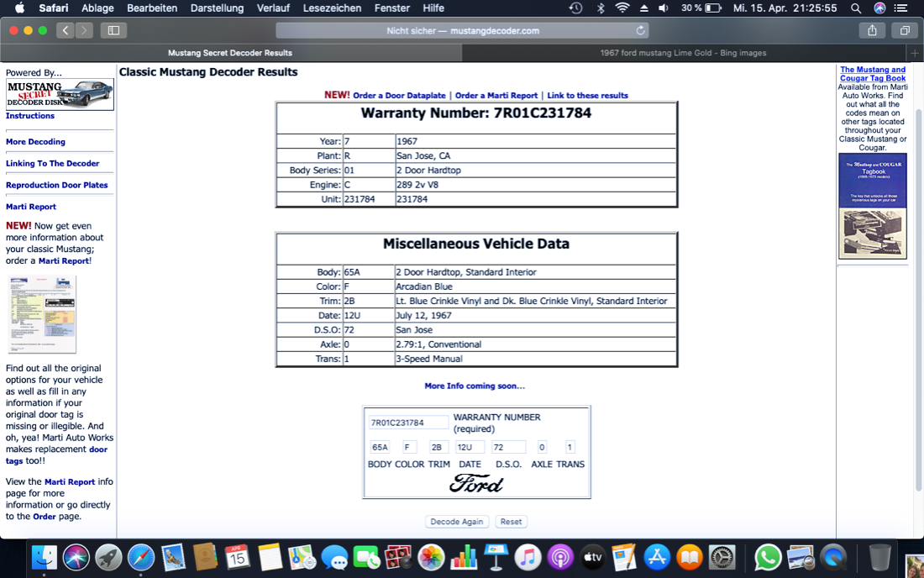Launch Maps from the dock

click(x=302, y=557)
